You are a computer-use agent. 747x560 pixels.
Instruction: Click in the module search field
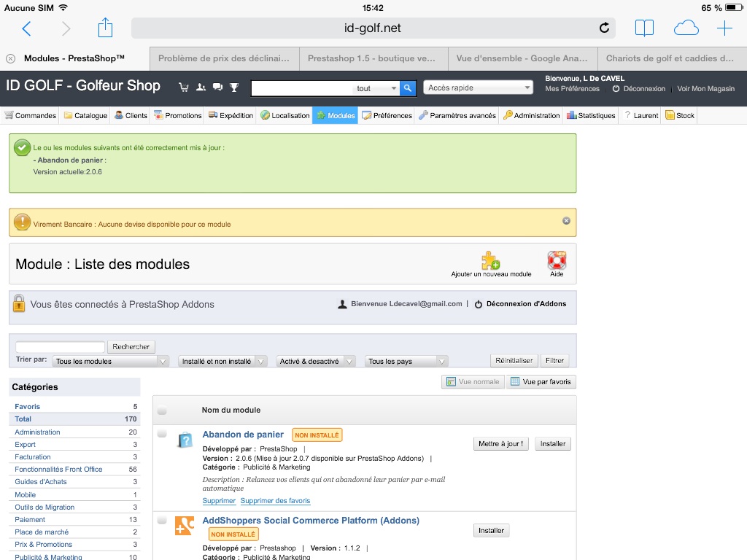(x=60, y=346)
